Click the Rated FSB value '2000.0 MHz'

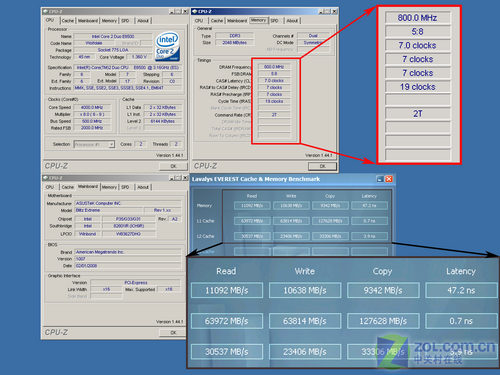point(92,128)
